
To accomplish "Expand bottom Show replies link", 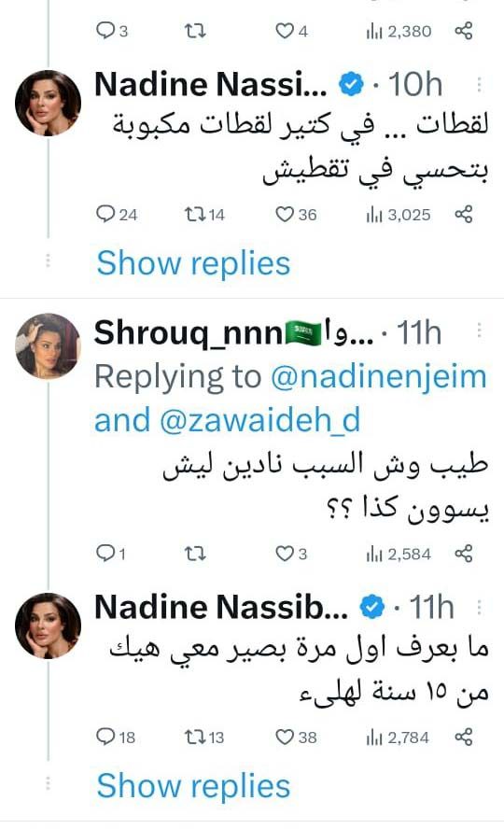I will pos(193,786).
